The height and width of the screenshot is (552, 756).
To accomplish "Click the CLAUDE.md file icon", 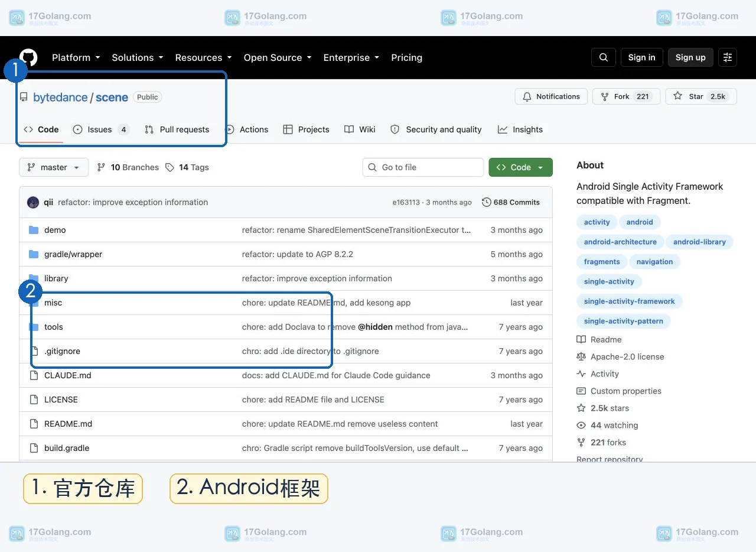I will [34, 375].
